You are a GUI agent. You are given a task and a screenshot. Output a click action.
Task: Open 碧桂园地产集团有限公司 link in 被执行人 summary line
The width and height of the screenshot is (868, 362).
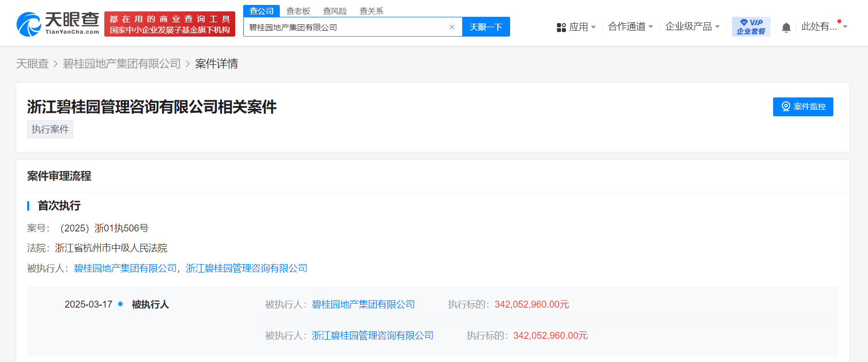(x=125, y=268)
